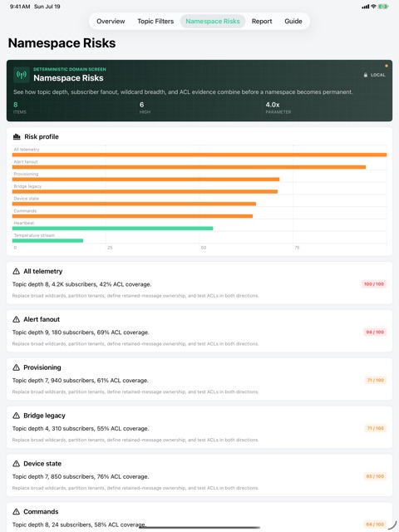Click the Temperature stream green chart bar
Screen dimensions: 399x532
(x=48, y=240)
